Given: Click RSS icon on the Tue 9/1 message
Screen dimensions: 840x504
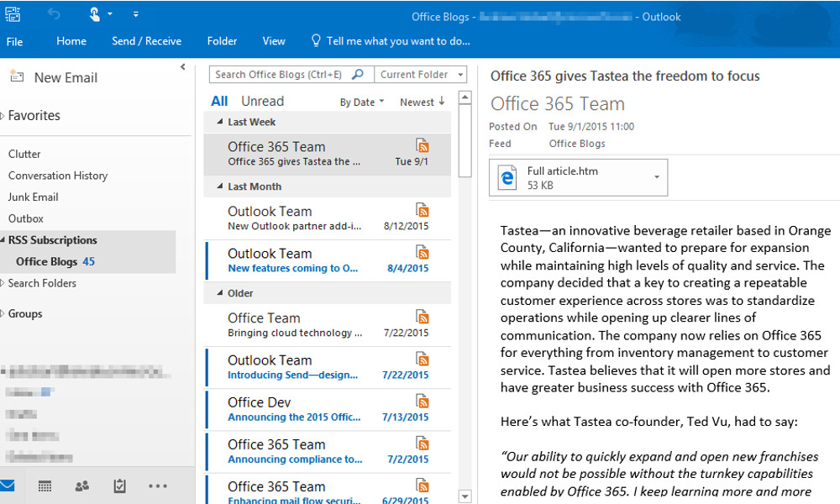Looking at the screenshot, I should [423, 145].
